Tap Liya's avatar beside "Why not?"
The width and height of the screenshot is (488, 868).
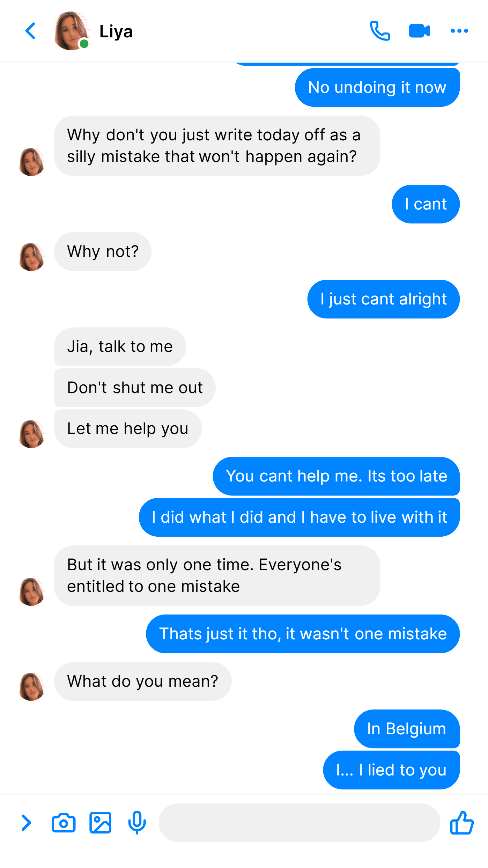(32, 257)
